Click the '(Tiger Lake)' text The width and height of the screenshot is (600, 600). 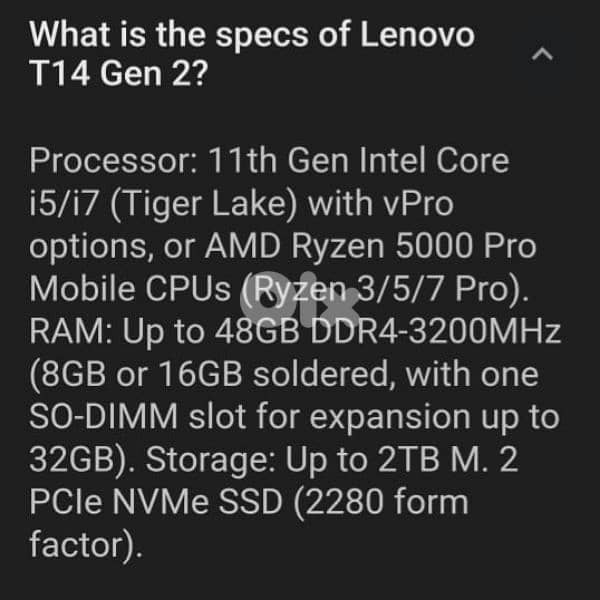[x=190, y=205]
